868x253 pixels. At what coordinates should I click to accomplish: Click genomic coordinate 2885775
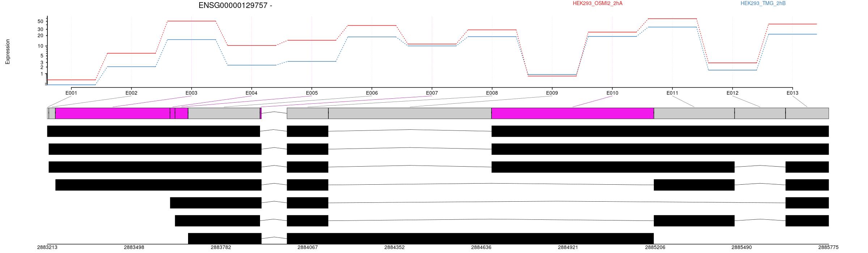coord(828,248)
